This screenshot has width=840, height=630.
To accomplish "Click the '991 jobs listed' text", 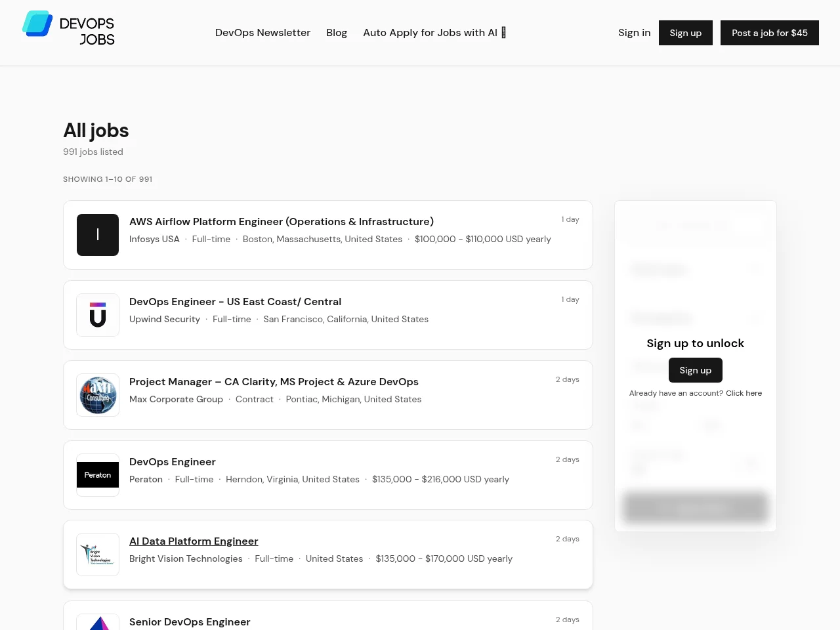I will click(x=93, y=152).
